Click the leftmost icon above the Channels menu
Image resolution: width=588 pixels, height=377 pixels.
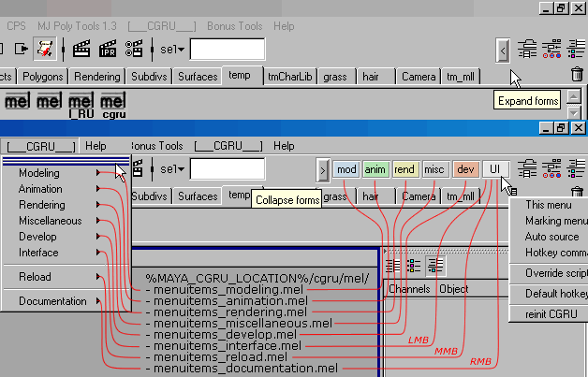(x=394, y=266)
